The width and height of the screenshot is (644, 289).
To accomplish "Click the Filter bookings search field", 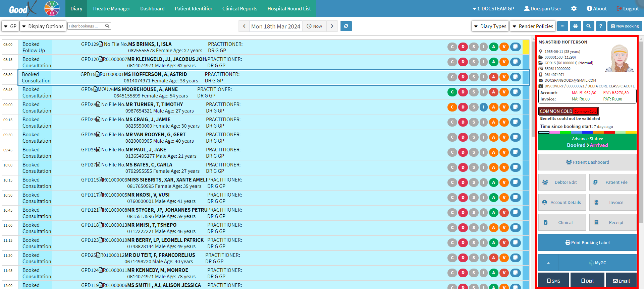I will [x=86, y=26].
